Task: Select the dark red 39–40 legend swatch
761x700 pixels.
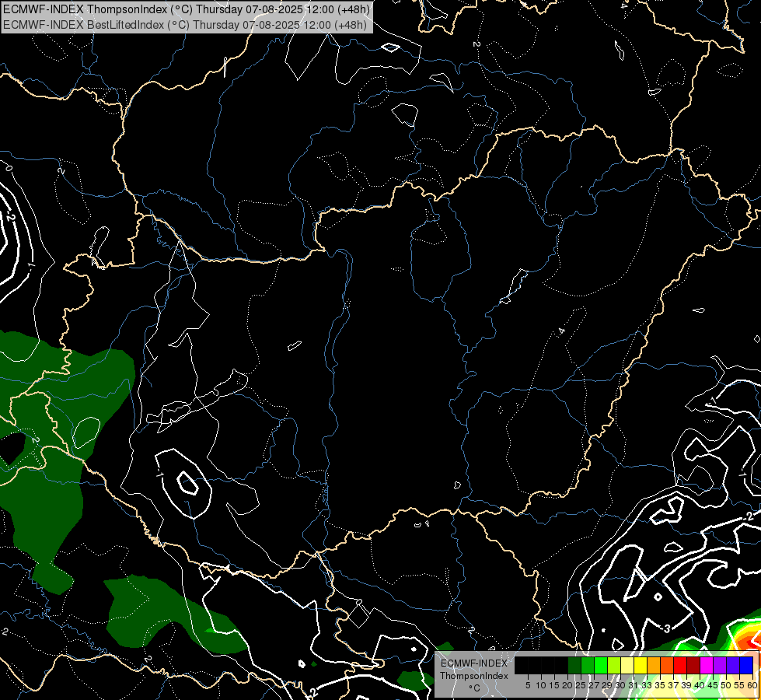Action: [693, 665]
